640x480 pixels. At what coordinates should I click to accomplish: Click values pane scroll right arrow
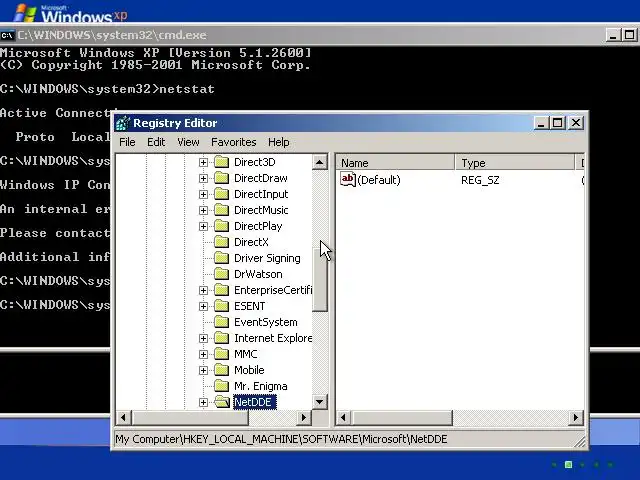tap(576, 418)
